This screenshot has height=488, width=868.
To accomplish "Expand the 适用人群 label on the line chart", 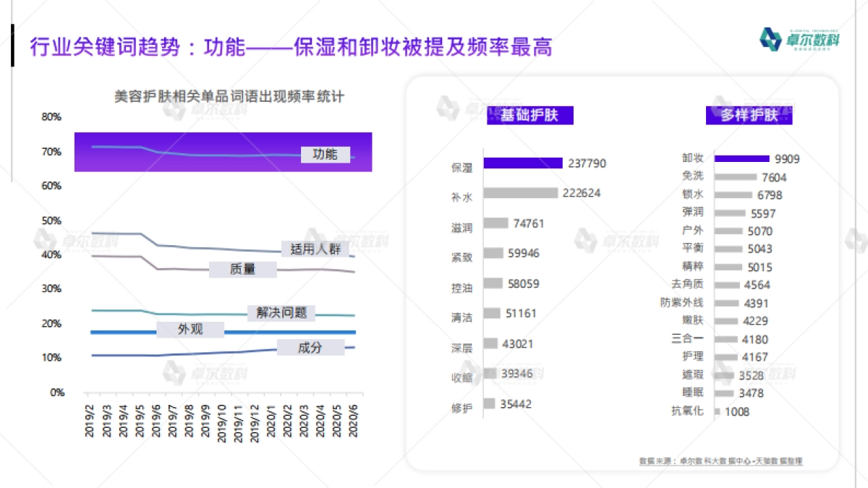I will coord(317,249).
